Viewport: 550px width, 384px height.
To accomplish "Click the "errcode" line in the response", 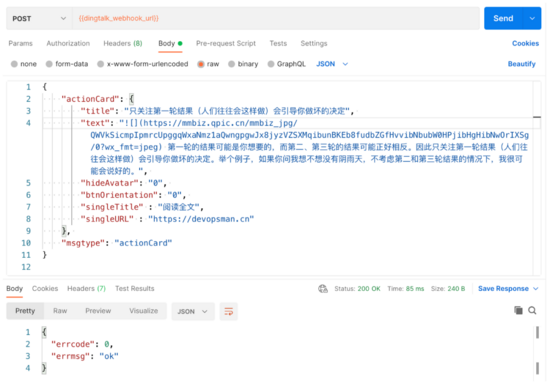I will tap(82, 344).
